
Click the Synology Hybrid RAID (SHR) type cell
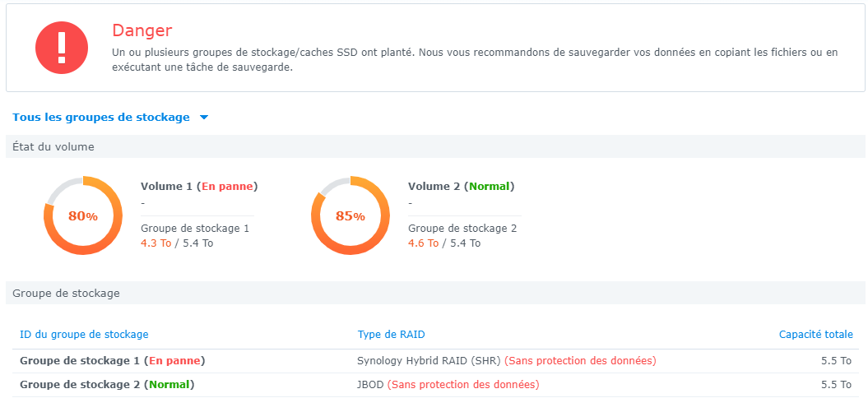pyautogui.click(x=429, y=361)
